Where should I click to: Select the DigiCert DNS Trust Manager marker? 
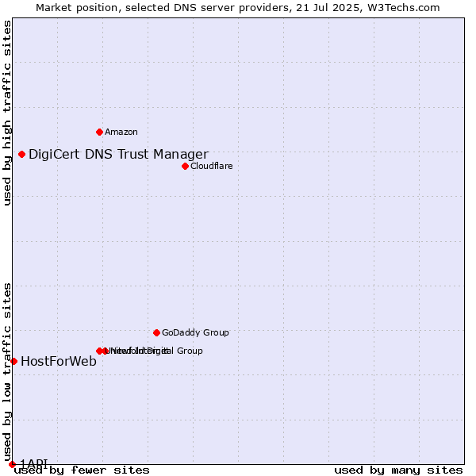[21, 154]
